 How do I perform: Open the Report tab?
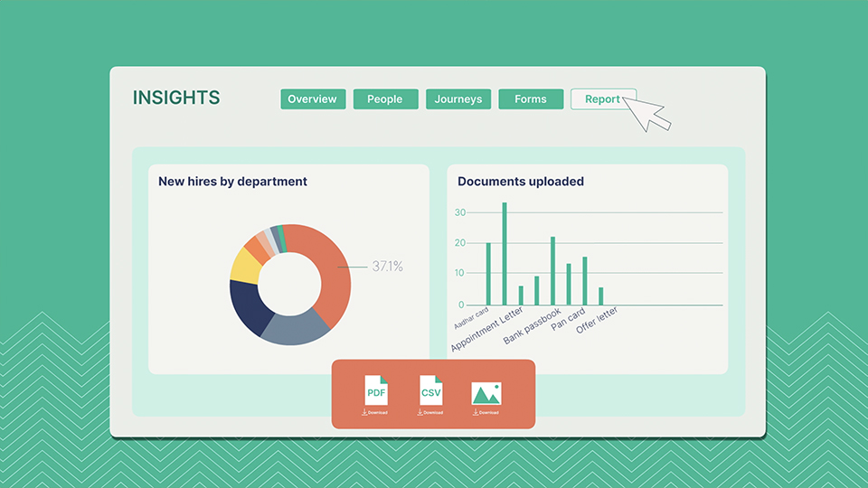[603, 99]
